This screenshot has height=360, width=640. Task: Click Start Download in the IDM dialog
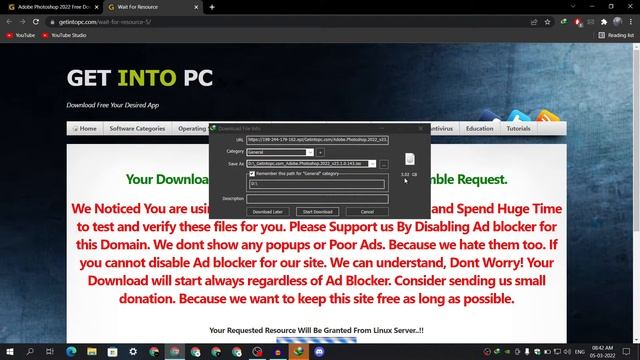[x=318, y=212]
